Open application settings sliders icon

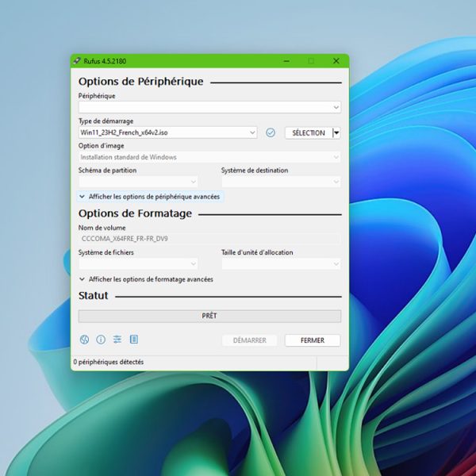(x=117, y=340)
